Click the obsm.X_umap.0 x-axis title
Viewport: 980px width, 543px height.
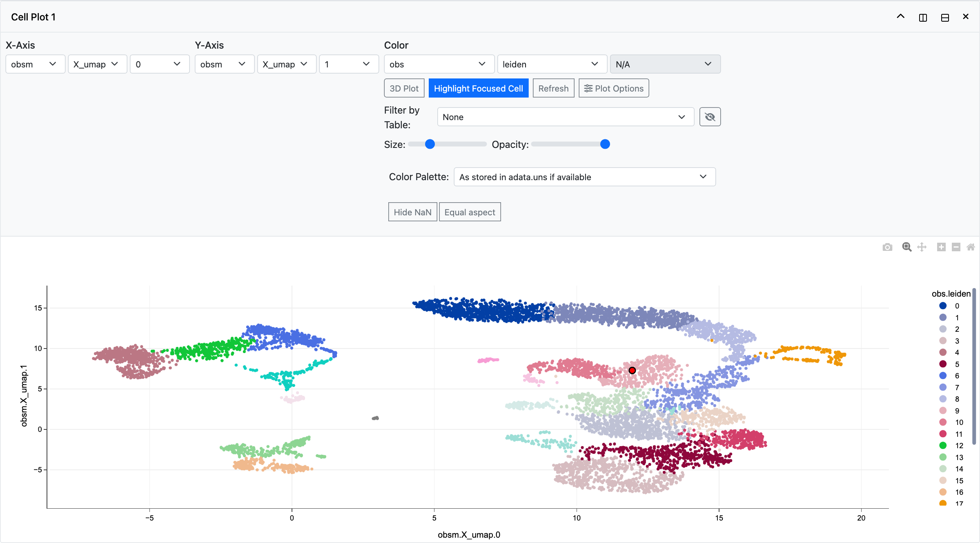coord(469,534)
